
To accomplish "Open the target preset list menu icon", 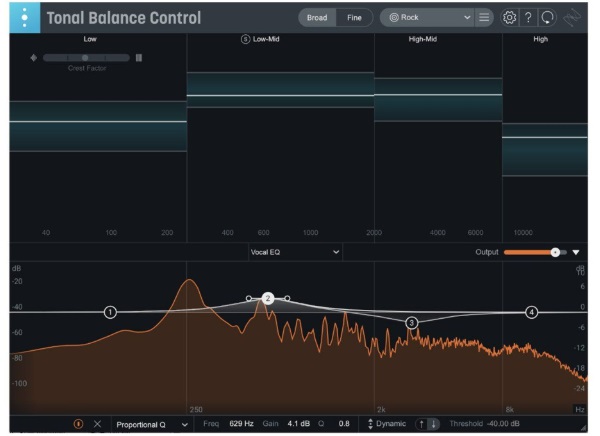I will pyautogui.click(x=485, y=18).
